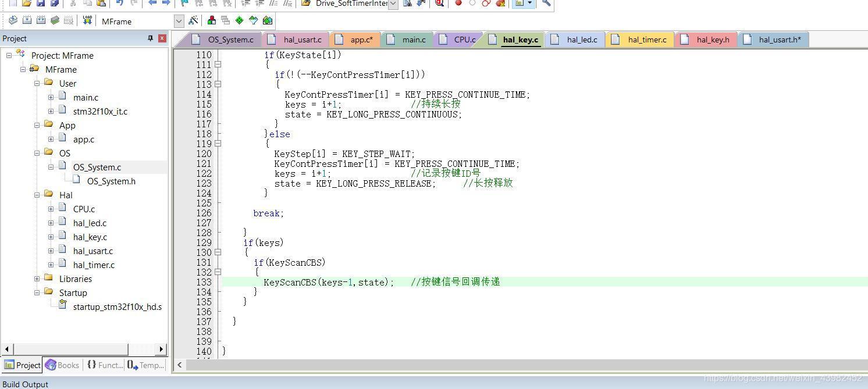This screenshot has width=868, height=389.
Task: Switch to the app.c* editor tab
Action: click(x=355, y=40)
